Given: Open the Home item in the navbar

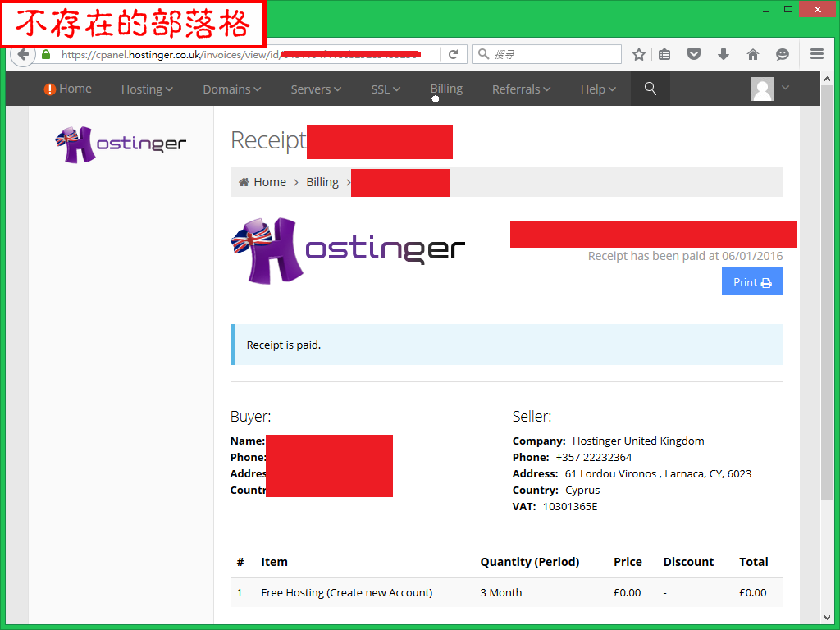Looking at the screenshot, I should click(75, 89).
